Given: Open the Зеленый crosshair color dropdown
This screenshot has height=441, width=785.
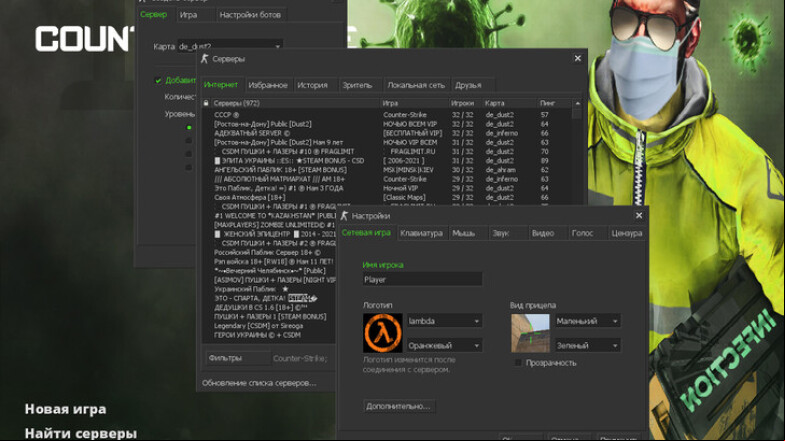Looking at the screenshot, I should pos(588,345).
